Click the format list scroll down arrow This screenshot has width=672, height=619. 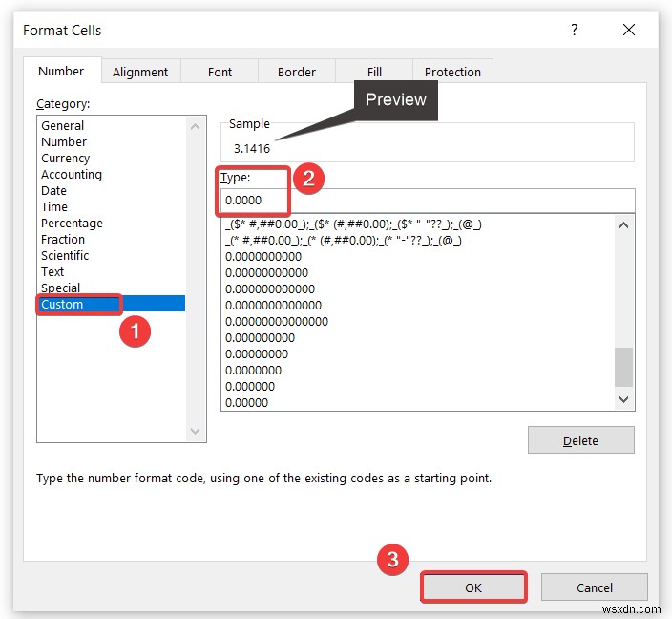pos(624,399)
